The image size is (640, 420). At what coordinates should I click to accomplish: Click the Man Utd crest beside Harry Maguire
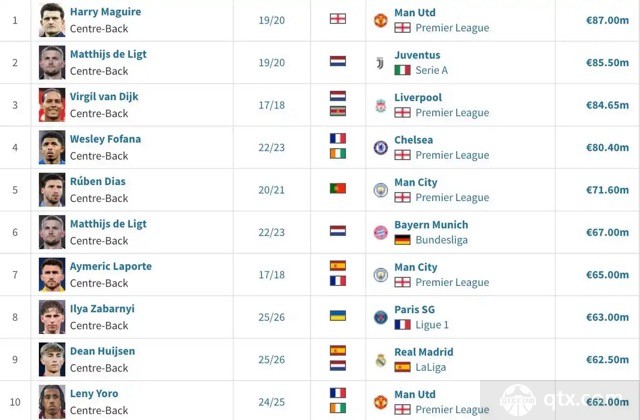(380, 20)
